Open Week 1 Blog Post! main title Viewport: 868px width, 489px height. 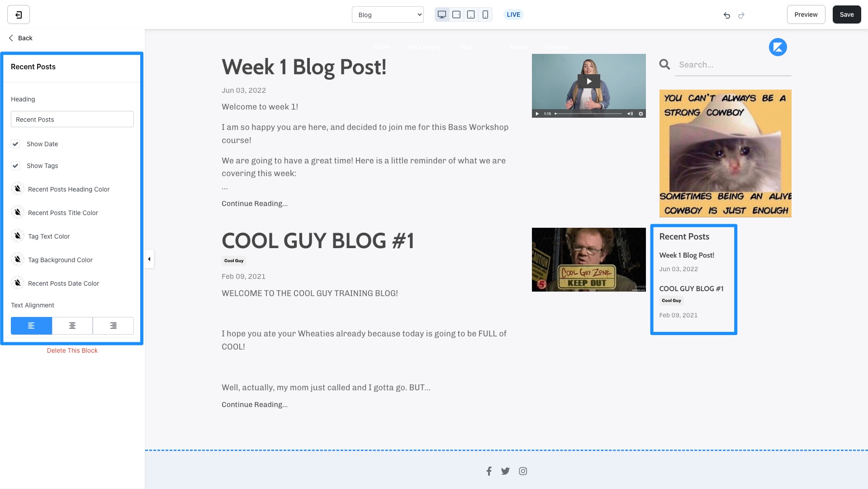[x=304, y=67]
